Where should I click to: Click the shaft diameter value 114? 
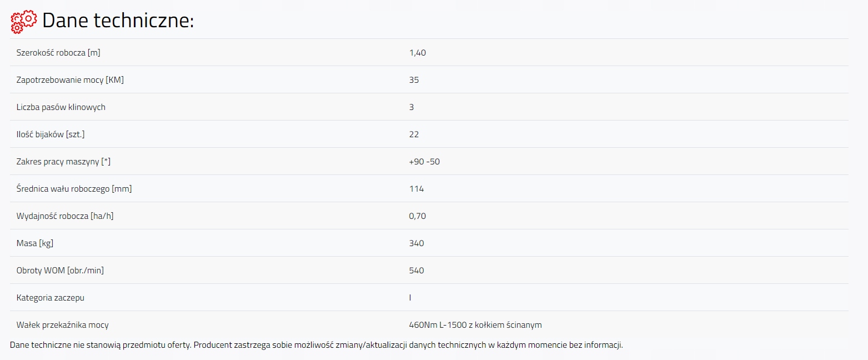coord(416,189)
